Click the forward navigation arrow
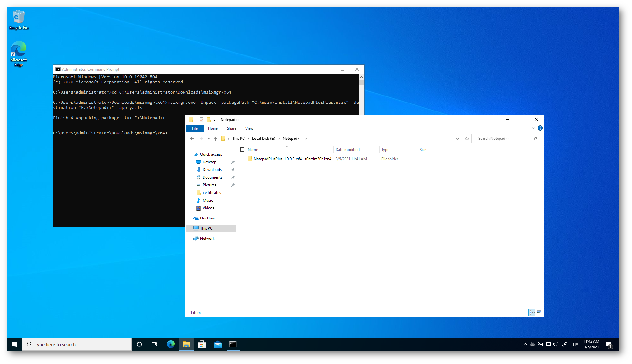 [201, 139]
